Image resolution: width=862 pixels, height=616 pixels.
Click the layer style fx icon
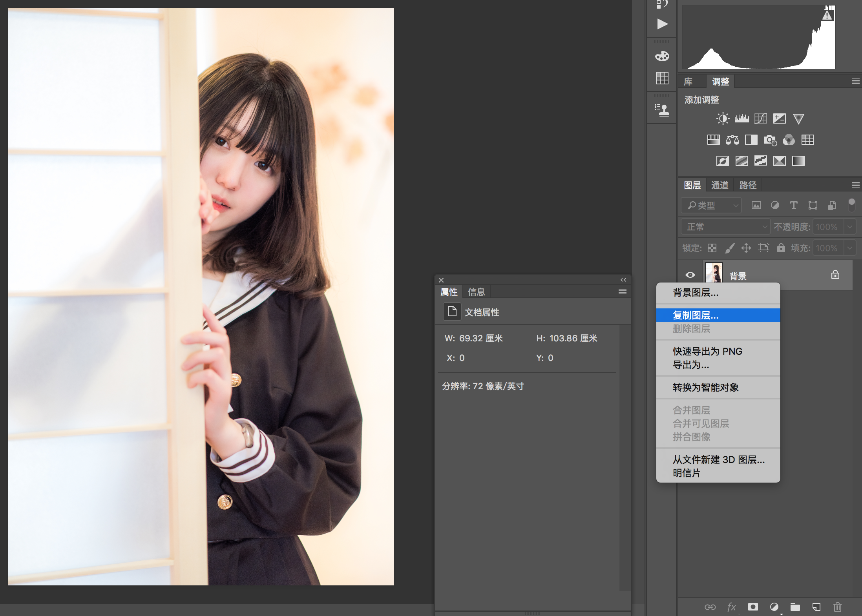(731, 607)
